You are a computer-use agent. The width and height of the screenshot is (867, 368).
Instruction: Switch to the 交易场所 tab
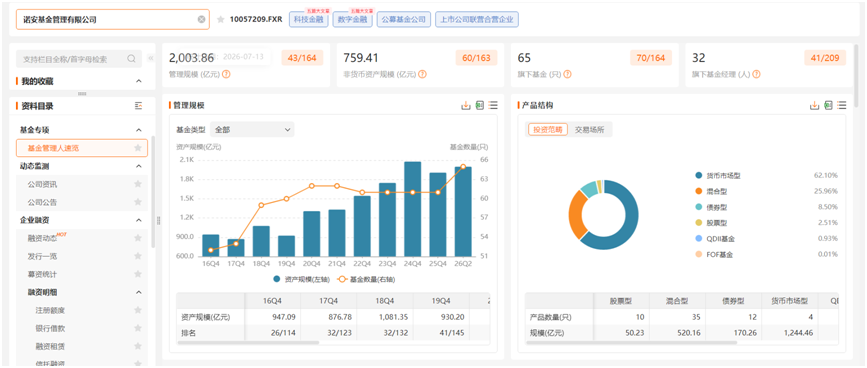click(x=589, y=130)
